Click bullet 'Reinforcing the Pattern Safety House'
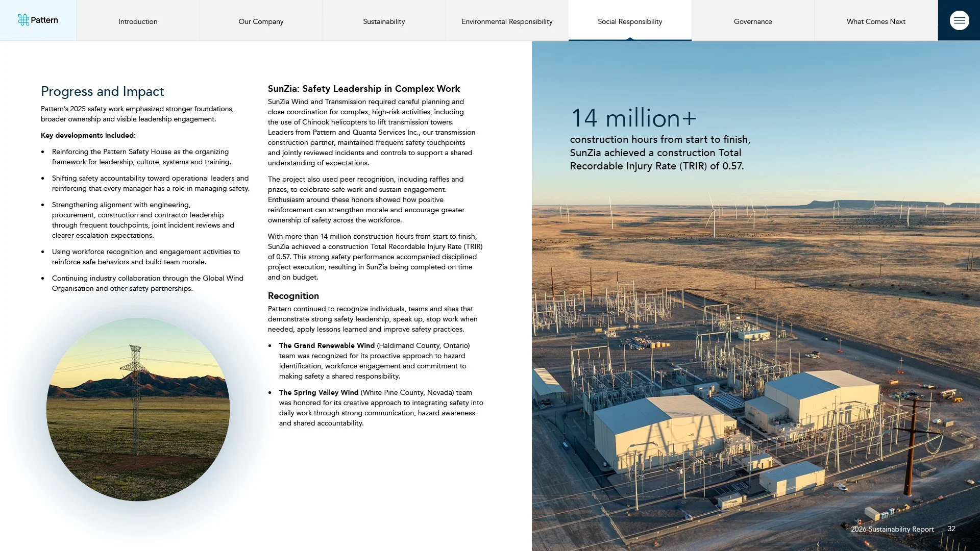This screenshot has width=980, height=551. pyautogui.click(x=141, y=157)
